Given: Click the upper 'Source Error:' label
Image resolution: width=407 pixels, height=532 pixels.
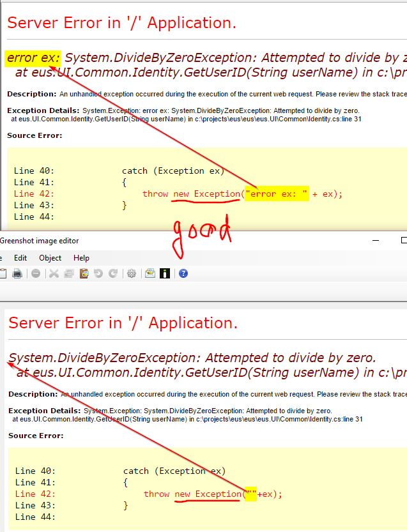Looking at the screenshot, I should [35, 135].
